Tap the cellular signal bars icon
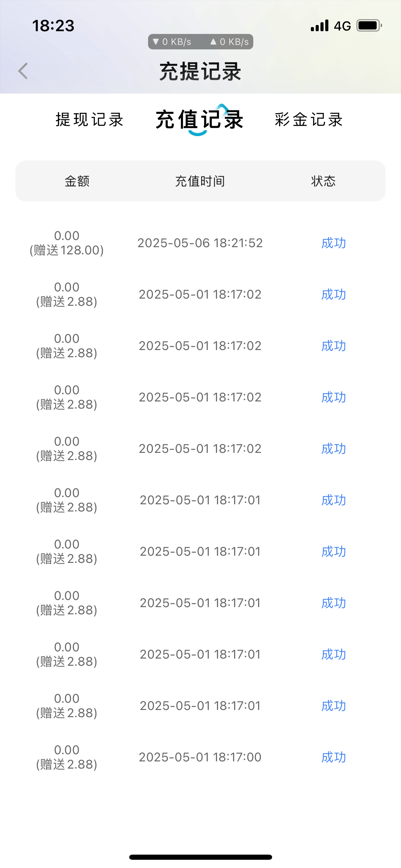Viewport: 401px width, 868px height. pyautogui.click(x=319, y=26)
